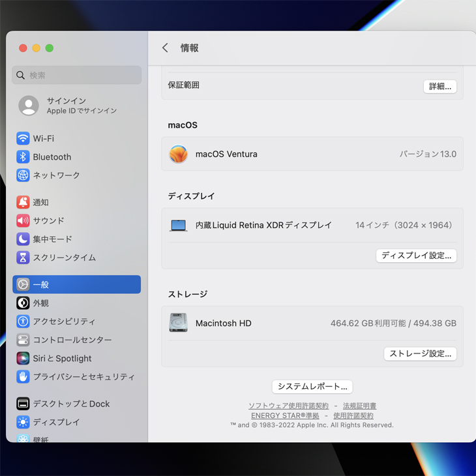
Task: Open 保証範囲 詳細… button
Action: pyautogui.click(x=440, y=87)
